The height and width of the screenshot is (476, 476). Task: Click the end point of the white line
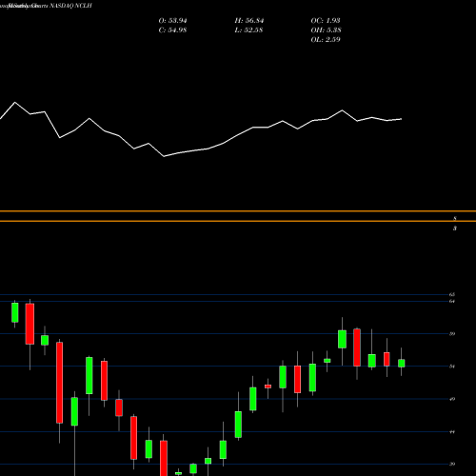click(402, 119)
